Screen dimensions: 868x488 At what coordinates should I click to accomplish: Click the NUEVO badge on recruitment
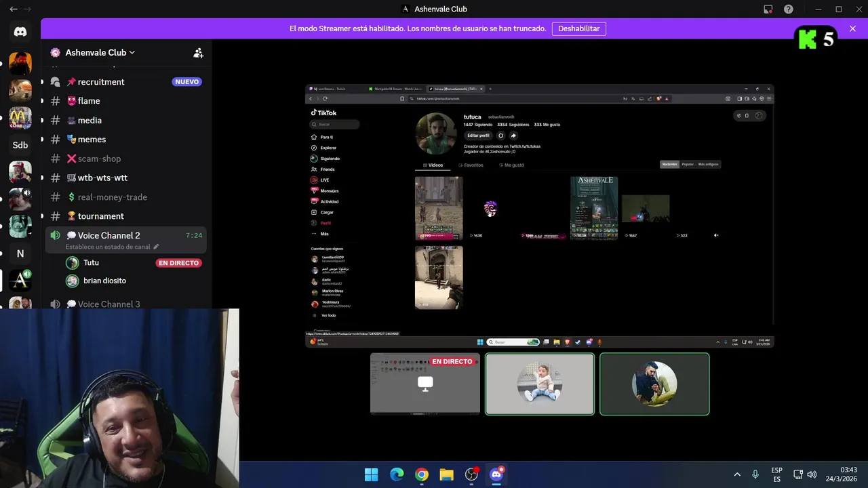click(x=186, y=82)
